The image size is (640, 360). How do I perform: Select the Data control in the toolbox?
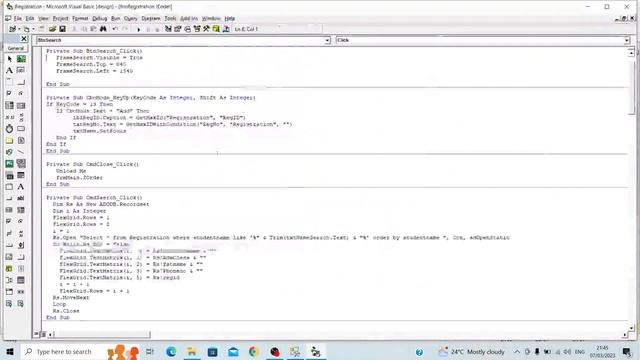coord(21,164)
